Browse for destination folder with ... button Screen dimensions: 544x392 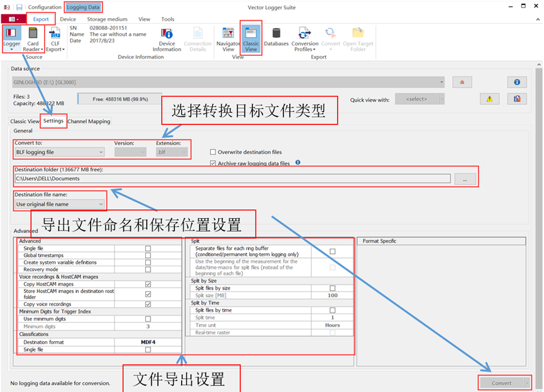(465, 179)
